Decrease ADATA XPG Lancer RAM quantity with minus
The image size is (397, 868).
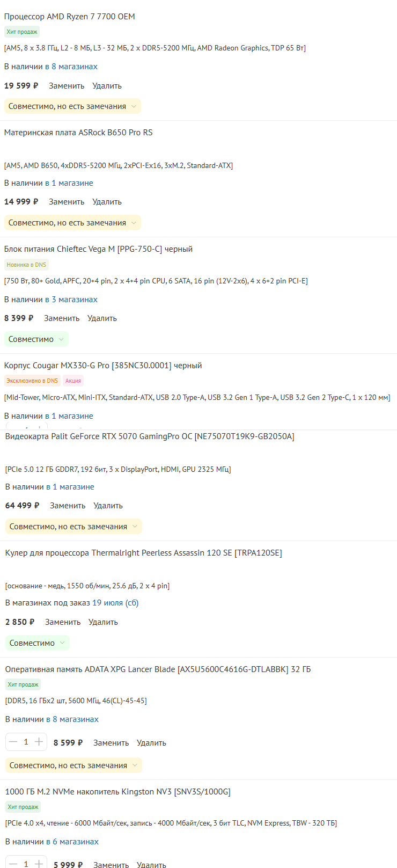tap(13, 742)
